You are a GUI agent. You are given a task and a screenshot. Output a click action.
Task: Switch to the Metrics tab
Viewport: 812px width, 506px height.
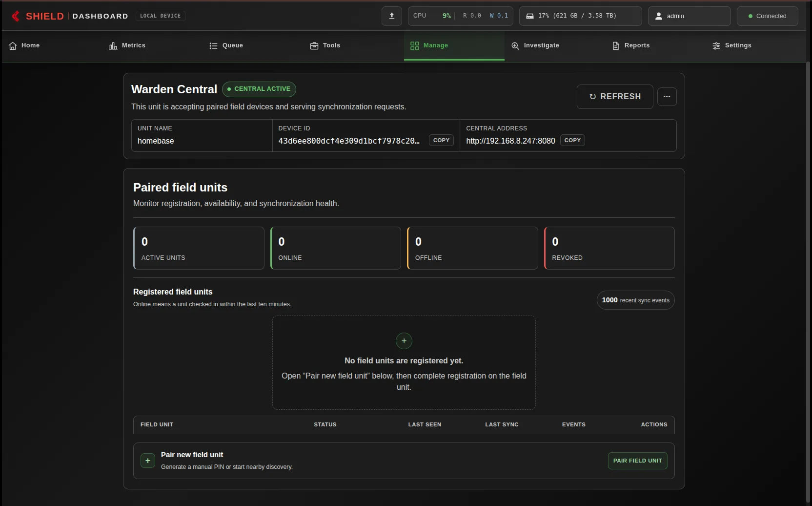click(x=153, y=46)
